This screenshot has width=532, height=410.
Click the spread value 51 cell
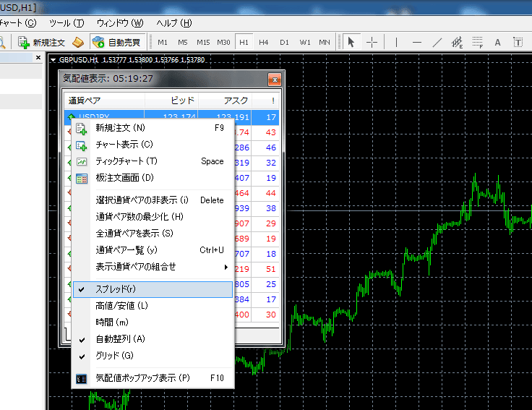[266, 269]
